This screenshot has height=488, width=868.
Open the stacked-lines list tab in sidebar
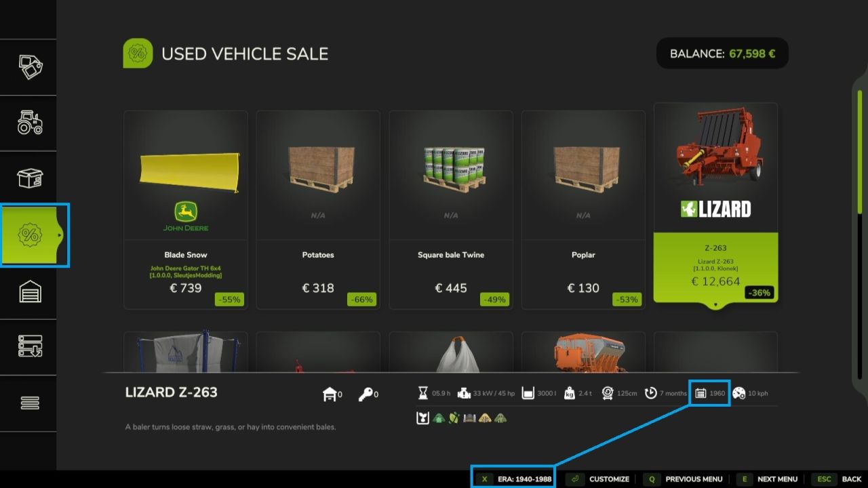pos(30,403)
